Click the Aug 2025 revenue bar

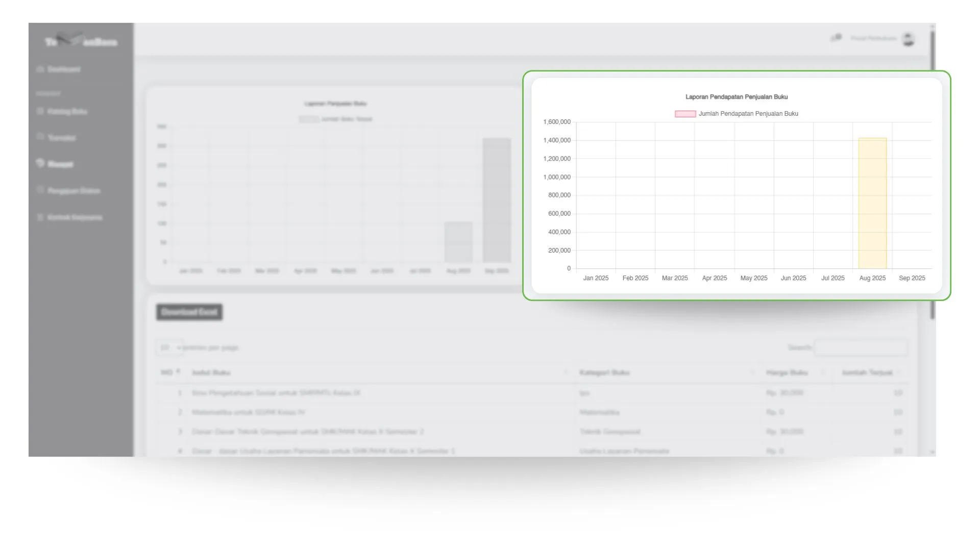(872, 203)
